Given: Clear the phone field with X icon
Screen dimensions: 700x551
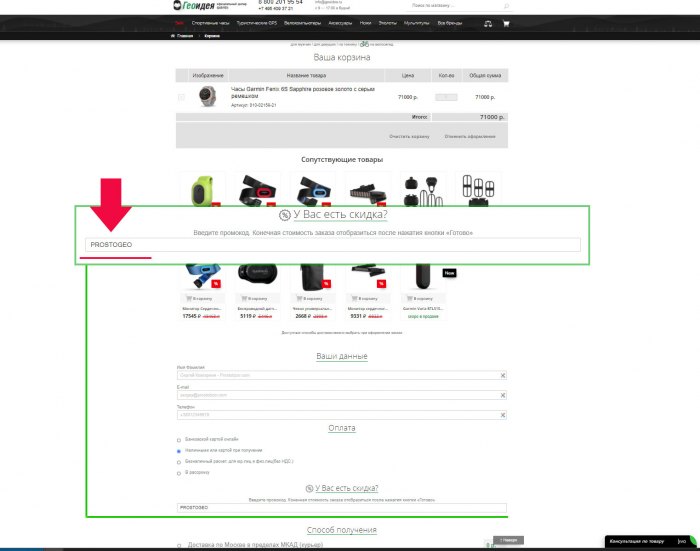Looking at the screenshot, I should pyautogui.click(x=503, y=414).
